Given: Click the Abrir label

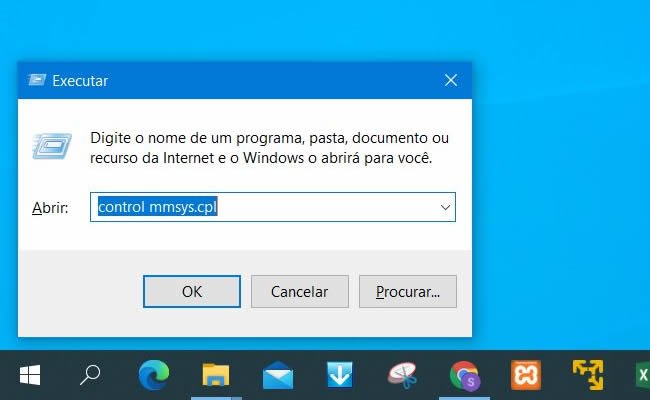Looking at the screenshot, I should click(x=50, y=207).
